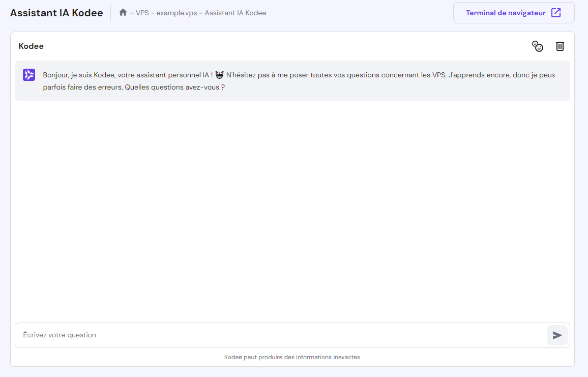Rate the assistant via the smiley reactions
Image resolution: width=588 pixels, height=377 pixels.
538,46
